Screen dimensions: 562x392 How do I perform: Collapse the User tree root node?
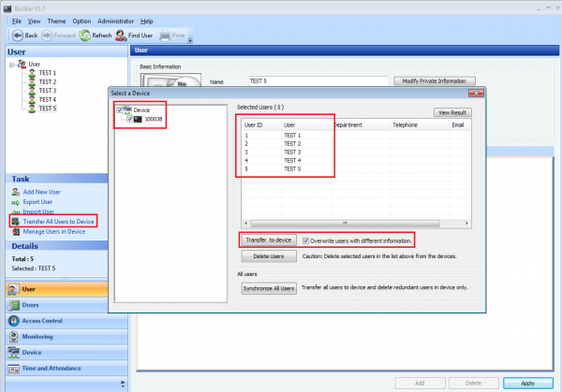pos(10,64)
